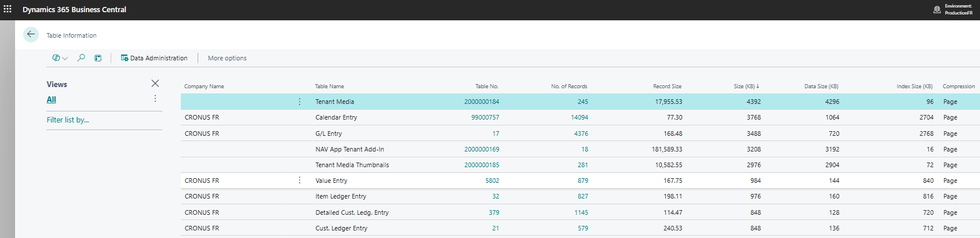Open row menu for Tenant Media

click(x=299, y=102)
